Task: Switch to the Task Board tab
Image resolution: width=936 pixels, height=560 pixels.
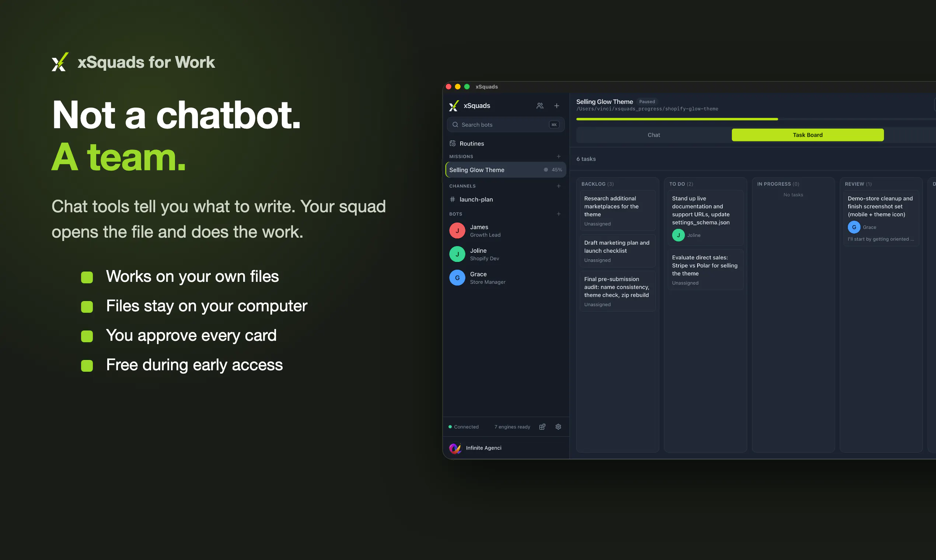Action: pyautogui.click(x=808, y=135)
